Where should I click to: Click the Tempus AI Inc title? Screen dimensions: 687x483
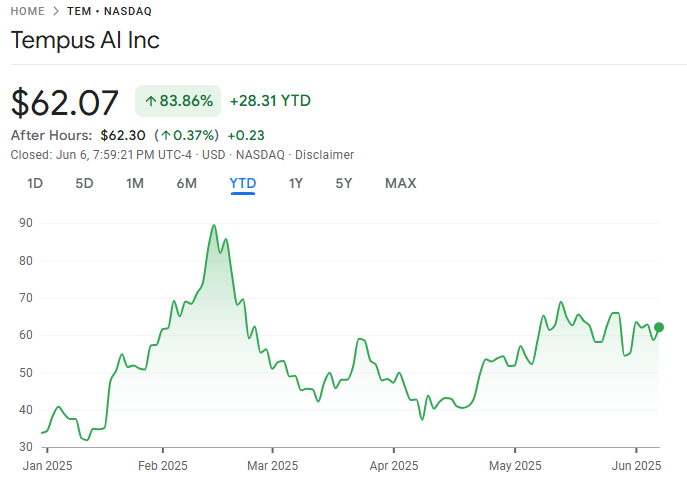point(85,41)
